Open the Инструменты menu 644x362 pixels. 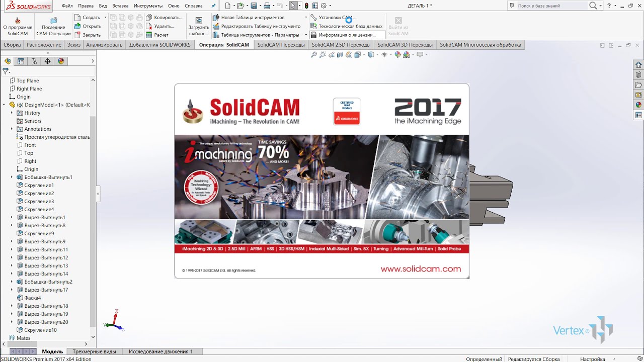click(148, 6)
